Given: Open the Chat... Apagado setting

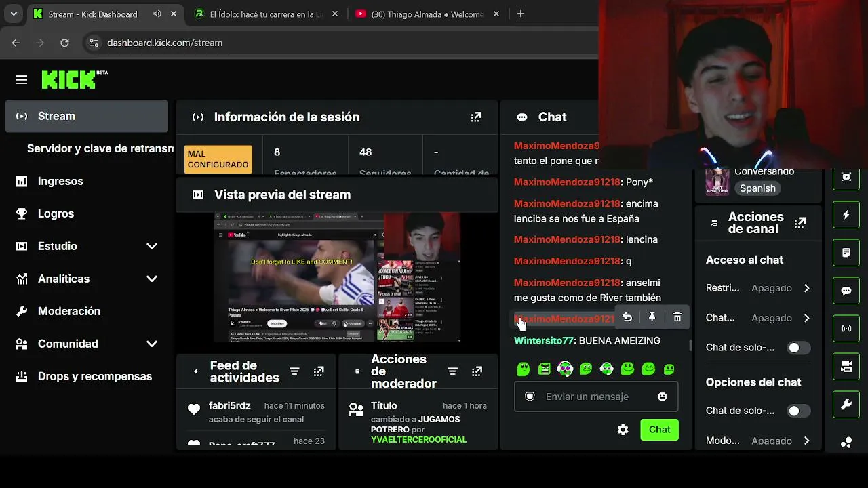Looking at the screenshot, I should point(758,318).
